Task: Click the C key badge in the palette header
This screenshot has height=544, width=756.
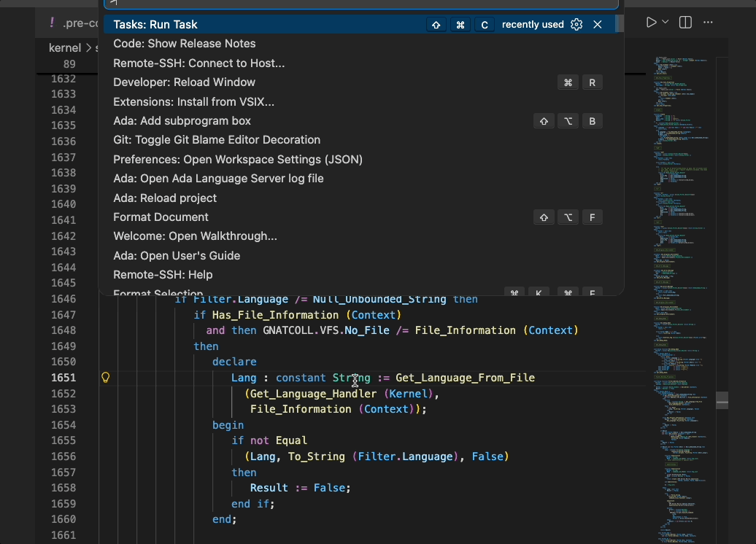Action: tap(484, 24)
